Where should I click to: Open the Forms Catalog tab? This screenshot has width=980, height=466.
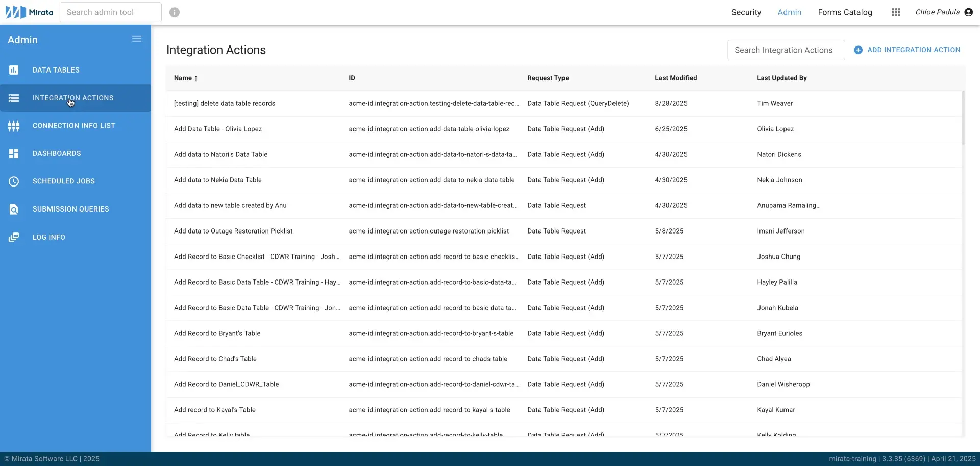[x=845, y=12]
